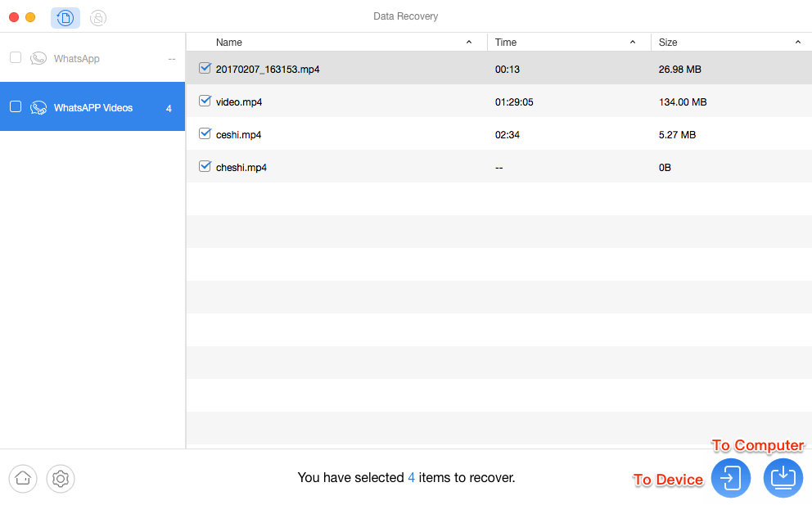Select file name cheshi.mp4
This screenshot has height=505, width=812.
pos(241,167)
